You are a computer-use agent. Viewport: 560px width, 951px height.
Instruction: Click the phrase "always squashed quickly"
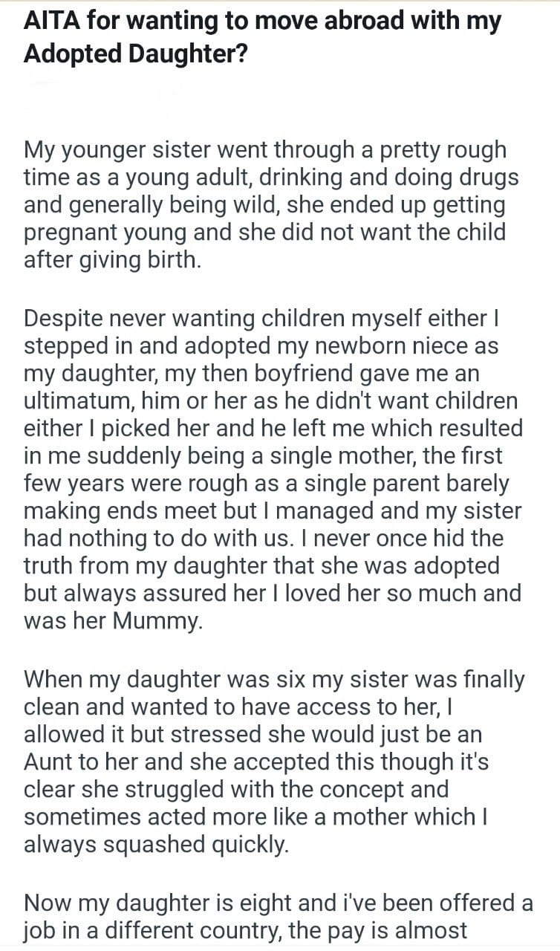click(154, 844)
